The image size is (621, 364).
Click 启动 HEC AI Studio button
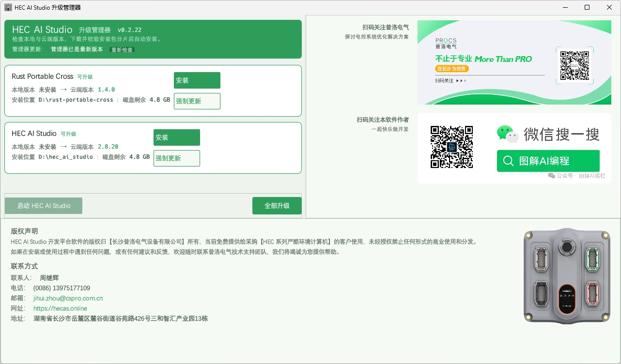44,206
